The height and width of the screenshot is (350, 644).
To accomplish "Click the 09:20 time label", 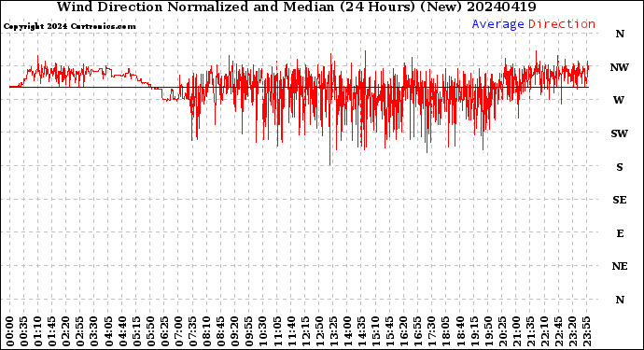I will coord(235,331).
